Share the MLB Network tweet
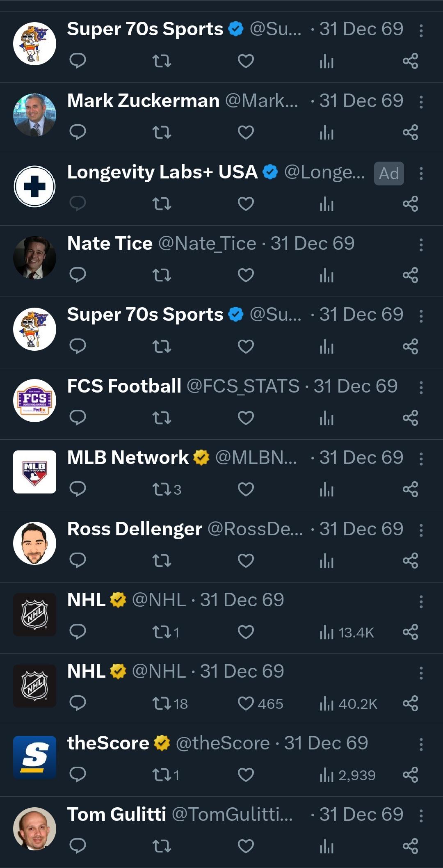The height and width of the screenshot is (868, 443). 410,489
